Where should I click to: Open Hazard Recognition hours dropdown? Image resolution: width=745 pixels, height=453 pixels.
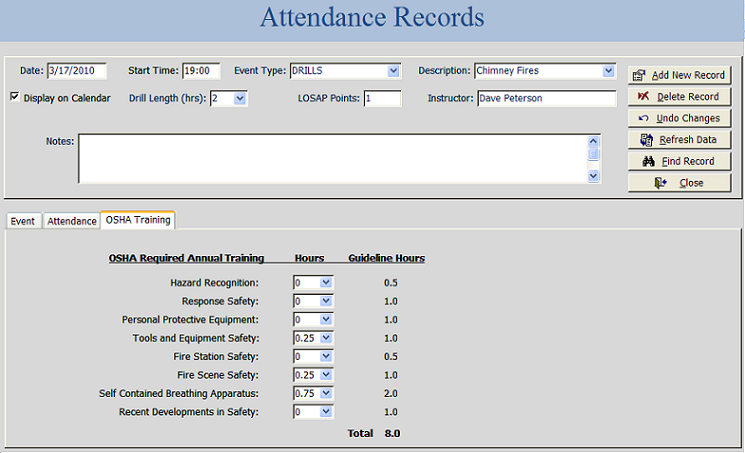pyautogui.click(x=325, y=284)
